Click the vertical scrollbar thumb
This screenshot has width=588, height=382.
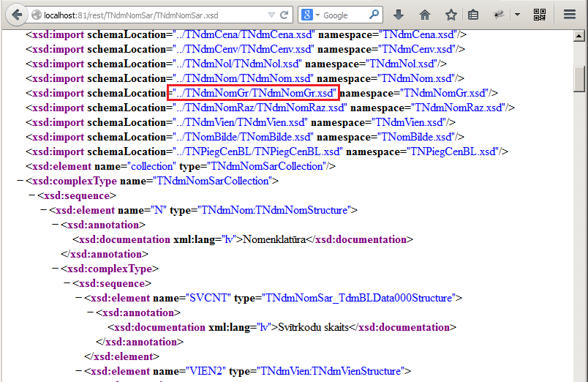click(579, 78)
